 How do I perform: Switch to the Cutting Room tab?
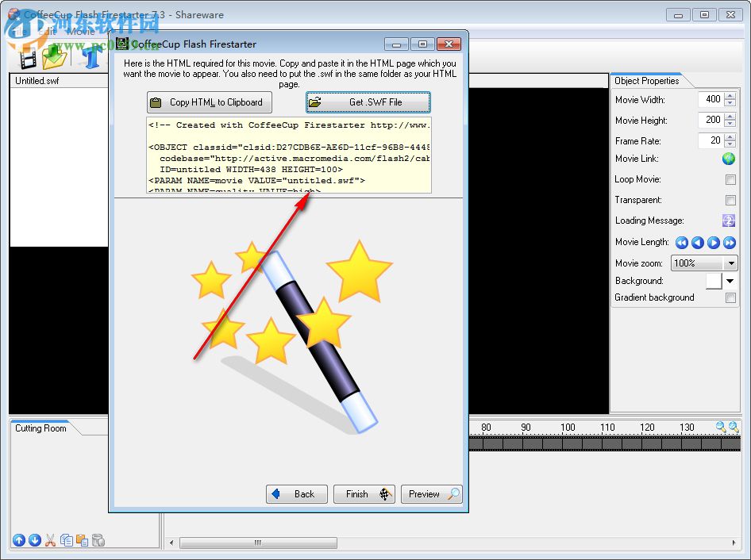pyautogui.click(x=40, y=428)
